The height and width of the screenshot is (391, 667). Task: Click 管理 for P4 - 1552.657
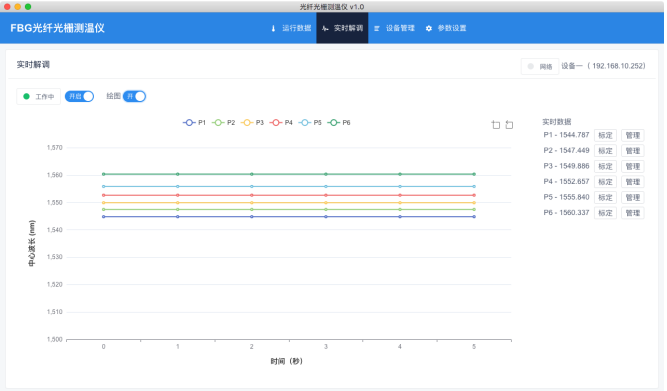[633, 182]
